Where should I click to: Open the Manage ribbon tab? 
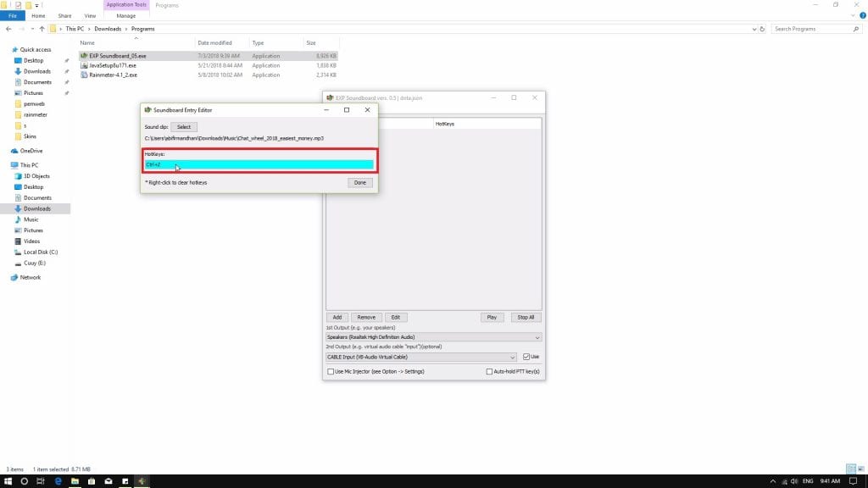[x=125, y=16]
